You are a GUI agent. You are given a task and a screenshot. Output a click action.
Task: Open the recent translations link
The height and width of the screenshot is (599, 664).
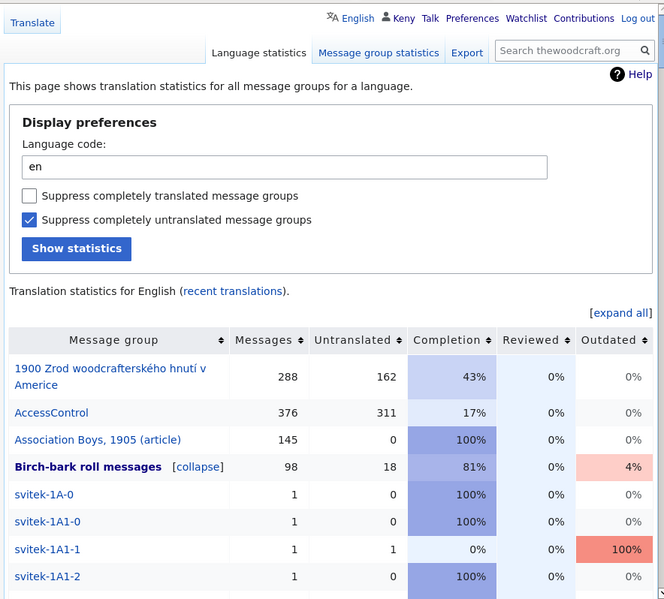[x=232, y=291]
